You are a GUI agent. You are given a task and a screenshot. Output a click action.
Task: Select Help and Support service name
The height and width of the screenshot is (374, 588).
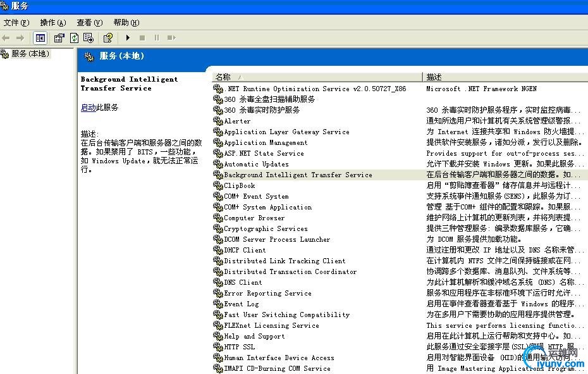254,337
